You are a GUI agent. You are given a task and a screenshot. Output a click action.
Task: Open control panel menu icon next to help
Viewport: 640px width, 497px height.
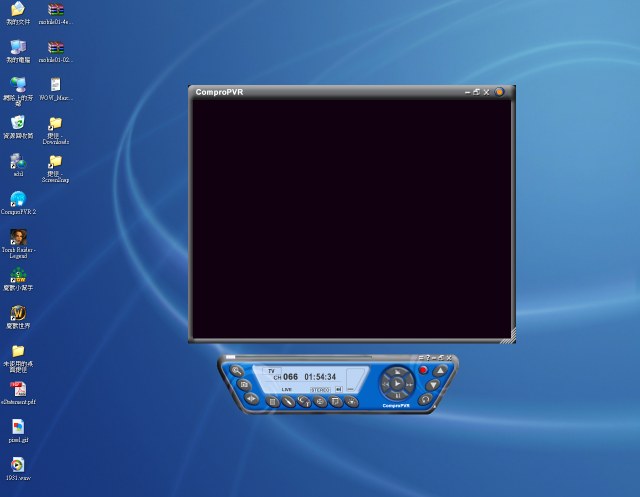421,358
